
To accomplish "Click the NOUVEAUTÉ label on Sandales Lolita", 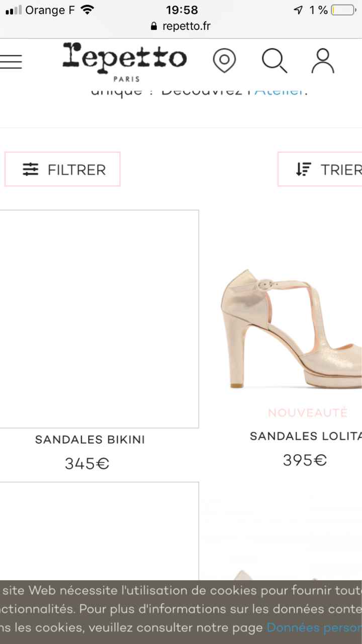I will tap(307, 412).
